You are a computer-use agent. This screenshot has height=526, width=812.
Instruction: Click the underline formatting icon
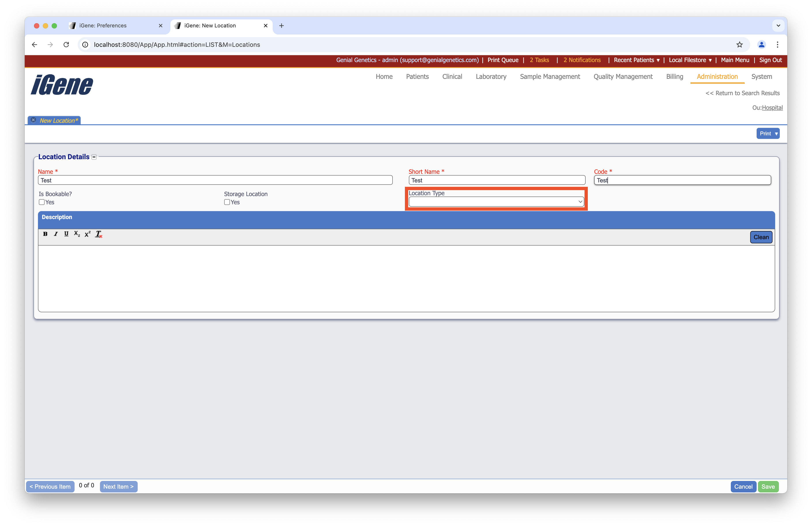66,234
